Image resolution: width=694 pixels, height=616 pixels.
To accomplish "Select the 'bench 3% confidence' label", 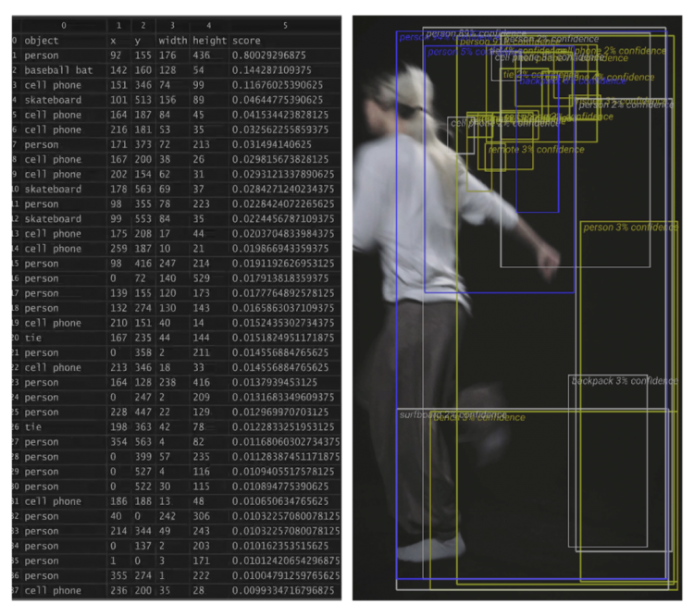I will point(479,418).
